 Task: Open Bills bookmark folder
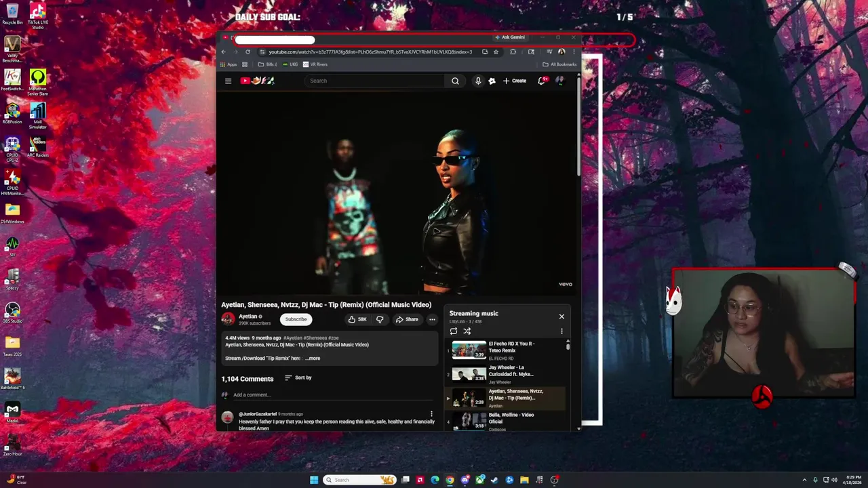point(267,64)
